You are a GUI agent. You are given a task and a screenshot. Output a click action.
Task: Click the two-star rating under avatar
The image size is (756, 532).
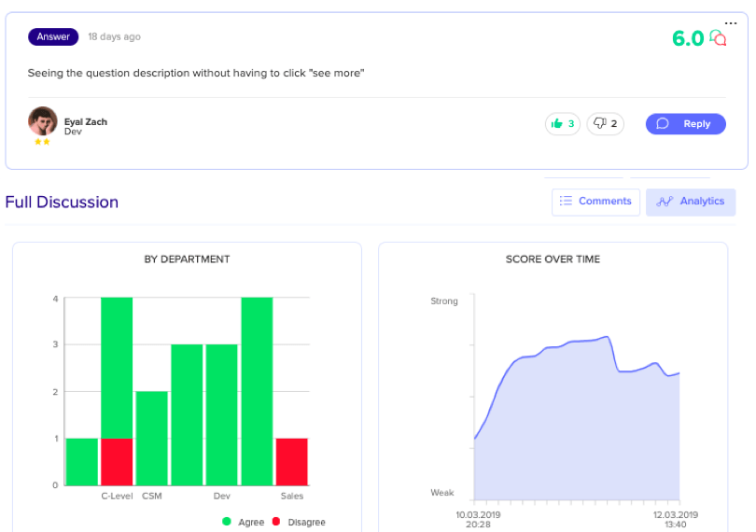[x=42, y=142]
